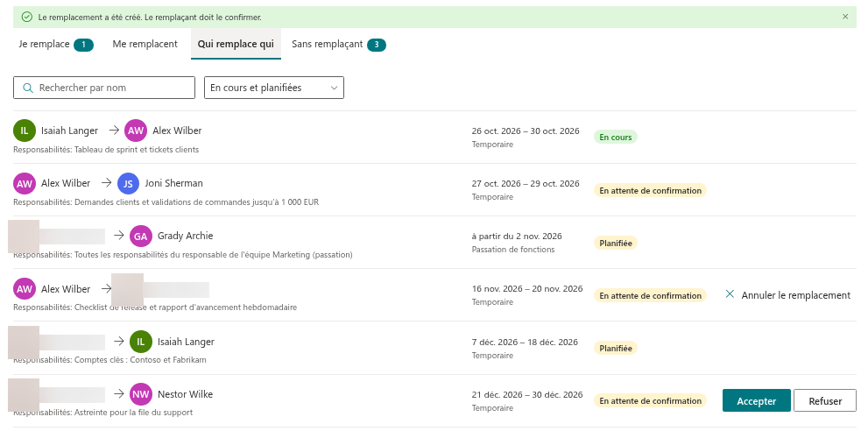
Task: Select the Qui remplace qui tab
Action: point(236,45)
